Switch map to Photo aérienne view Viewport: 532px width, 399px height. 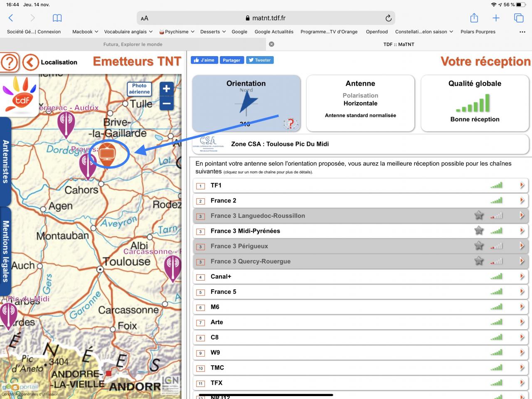(x=139, y=89)
